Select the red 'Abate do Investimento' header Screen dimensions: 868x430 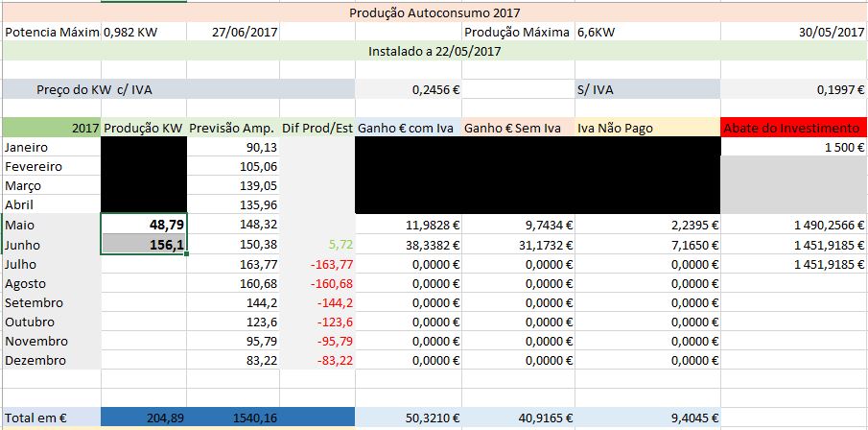click(x=793, y=128)
